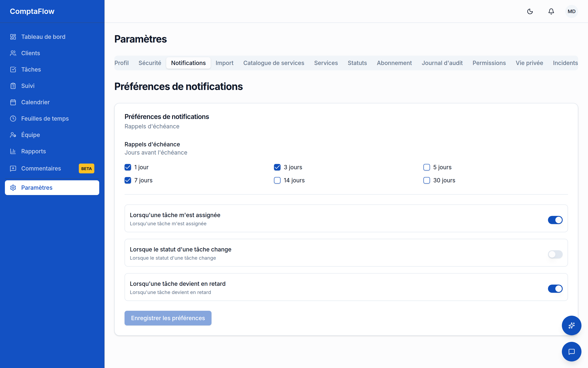
Task: Click Enregistrer les préférences button
Action: (x=168, y=318)
